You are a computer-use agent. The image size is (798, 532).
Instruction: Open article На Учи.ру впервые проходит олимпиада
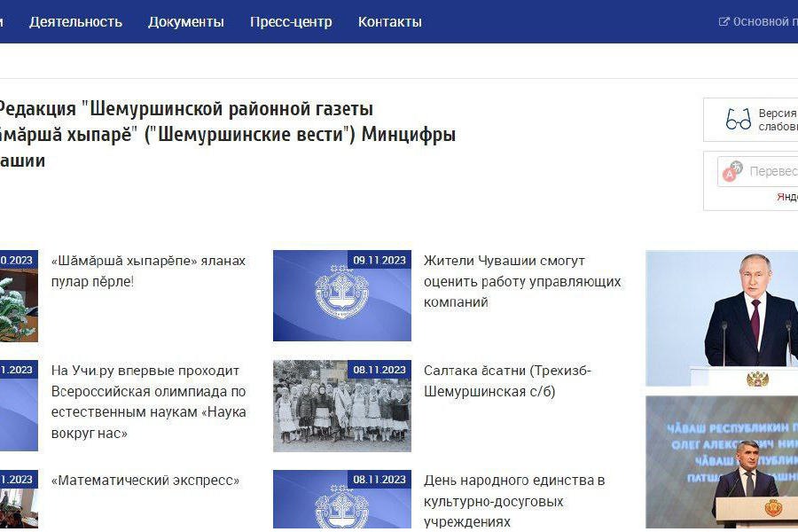[x=148, y=402]
